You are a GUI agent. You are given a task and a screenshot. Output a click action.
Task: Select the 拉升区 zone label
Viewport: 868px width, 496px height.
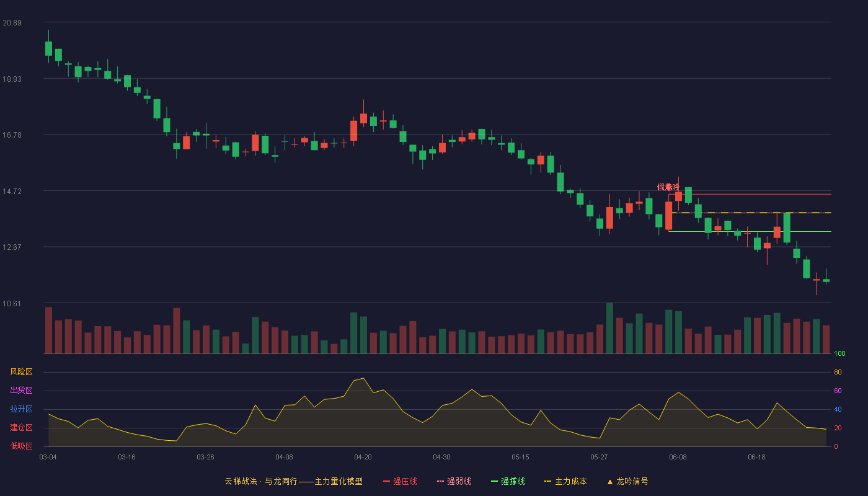21,409
